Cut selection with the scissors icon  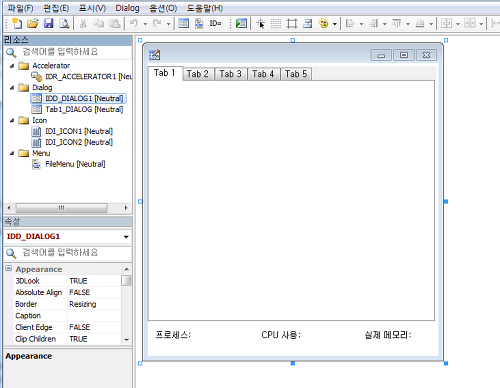point(83,23)
